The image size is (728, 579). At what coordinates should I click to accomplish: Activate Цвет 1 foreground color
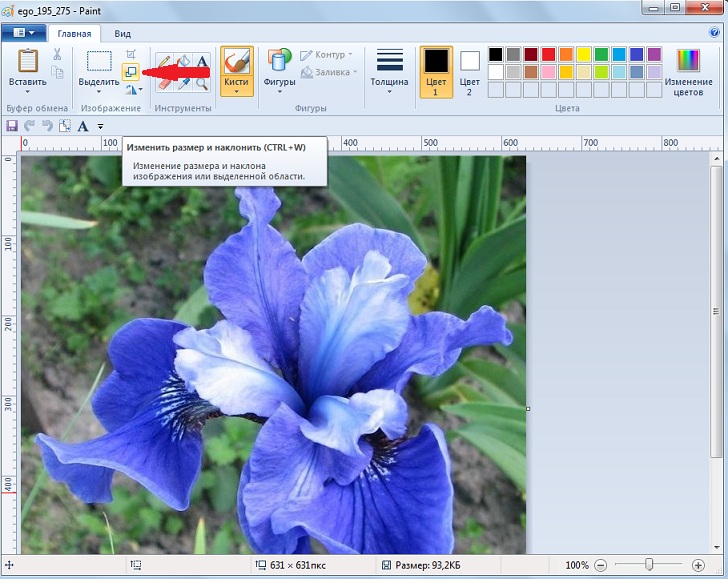435,70
